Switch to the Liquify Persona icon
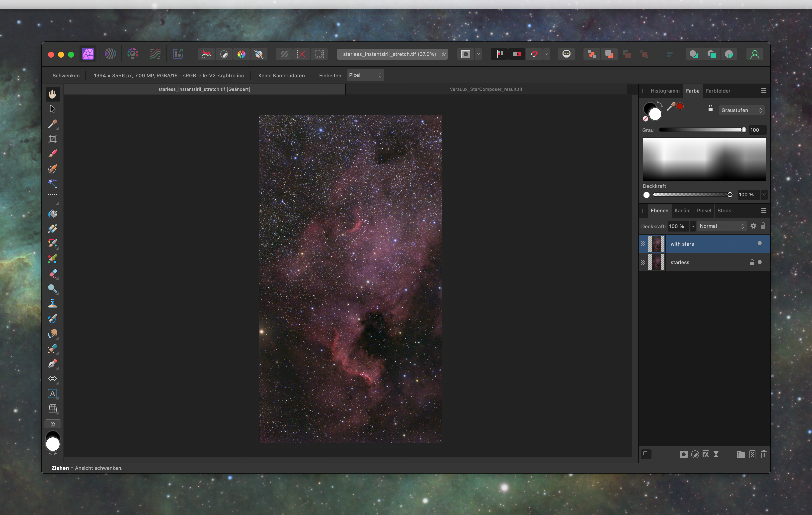Image resolution: width=812 pixels, height=515 pixels. coord(110,54)
